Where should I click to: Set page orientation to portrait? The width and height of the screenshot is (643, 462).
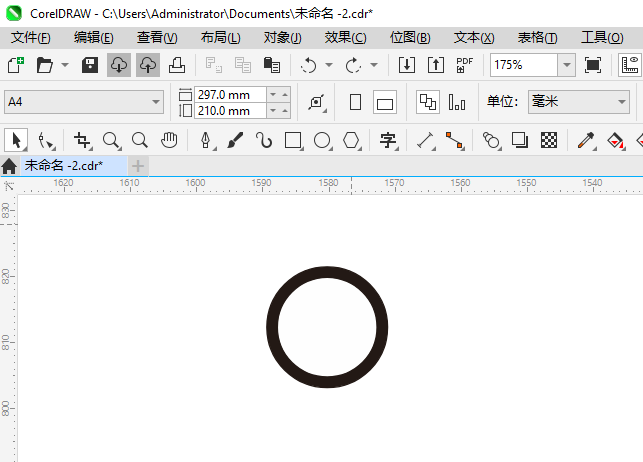click(356, 102)
